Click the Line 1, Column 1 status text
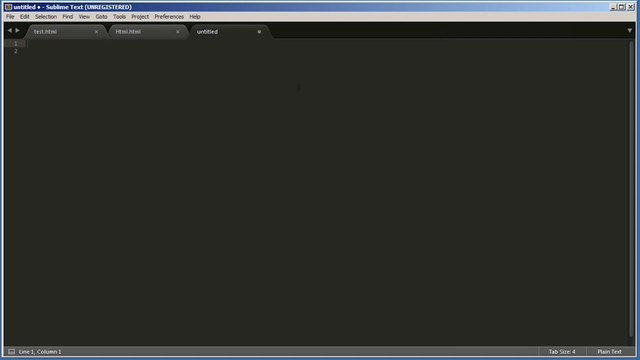Image resolution: width=640 pixels, height=360 pixels. click(40, 351)
